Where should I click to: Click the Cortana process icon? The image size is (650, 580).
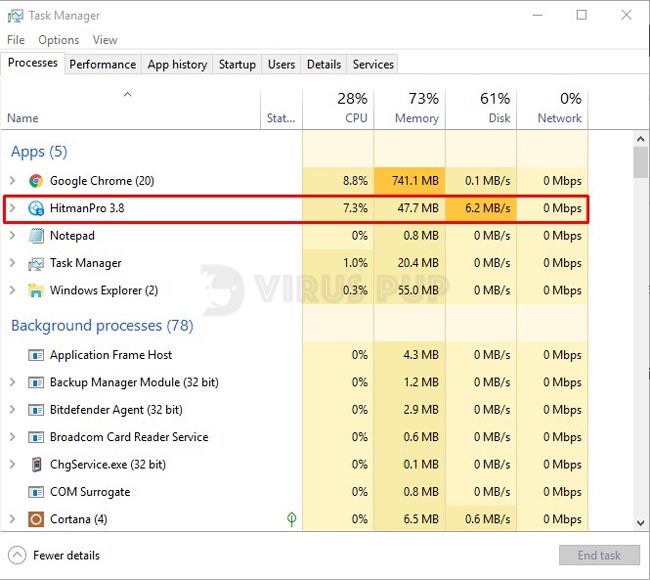click(36, 519)
